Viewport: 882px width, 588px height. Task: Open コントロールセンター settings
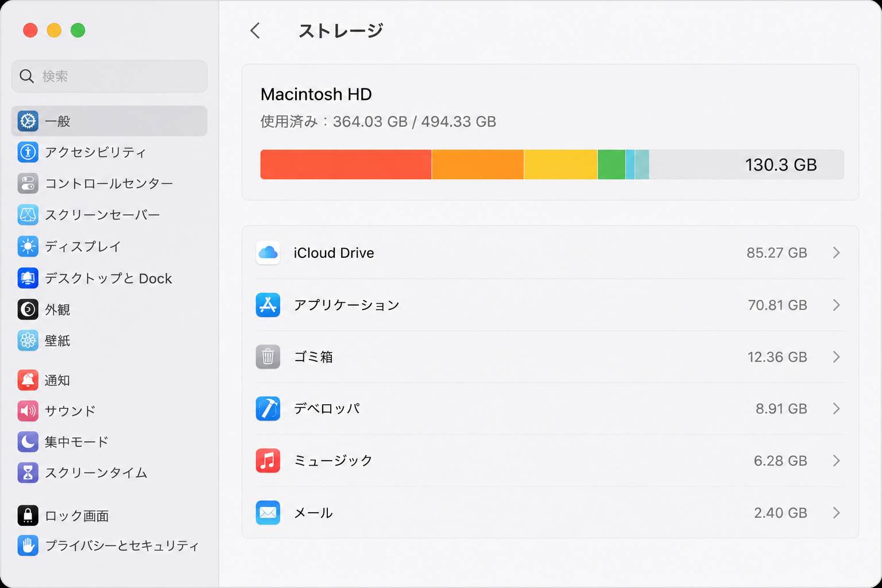(x=109, y=184)
